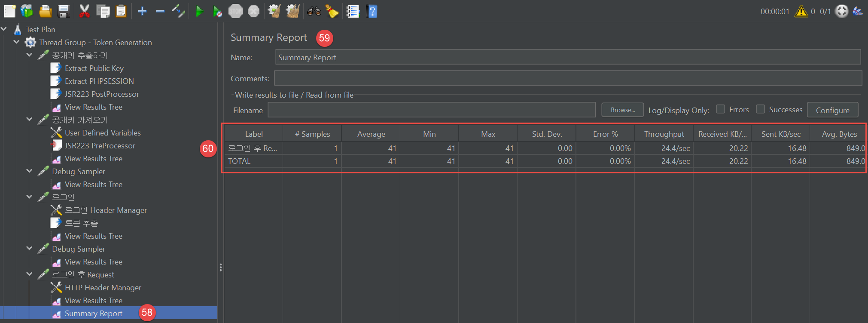Toggle the Errors checkbox
This screenshot has width=868, height=323.
point(721,109)
